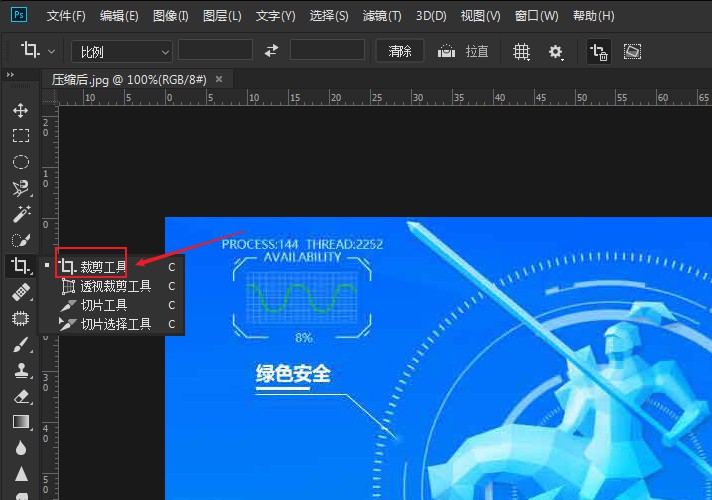Open the 文件(F) menu
The image size is (712, 500).
point(66,16)
